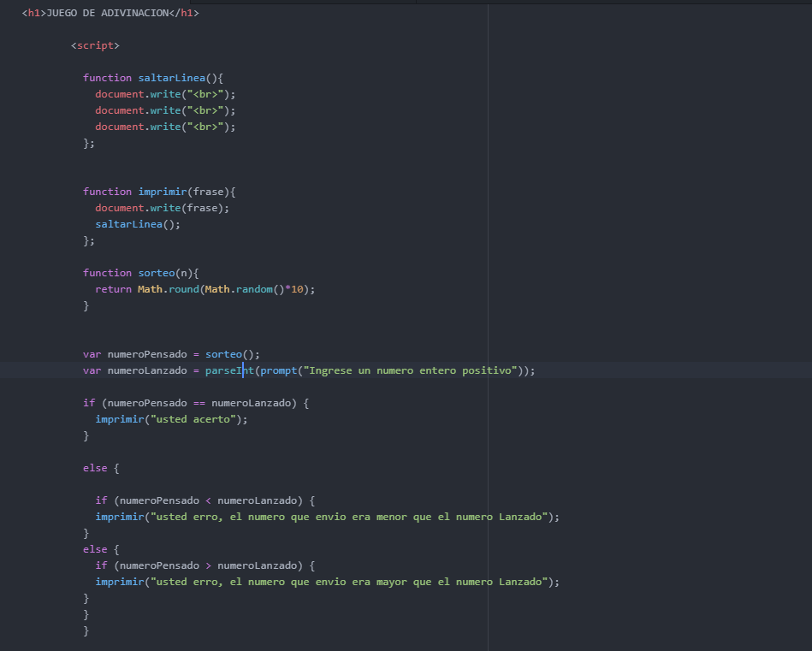
Task: Click the string 'Ingrese un numero entero positivo'
Action: 410,370
